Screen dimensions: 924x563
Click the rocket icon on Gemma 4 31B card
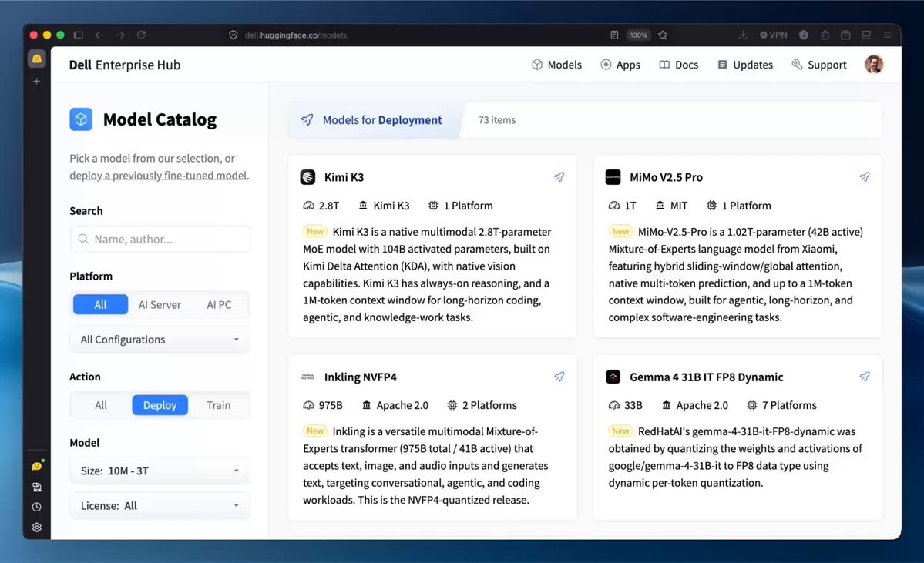(865, 377)
